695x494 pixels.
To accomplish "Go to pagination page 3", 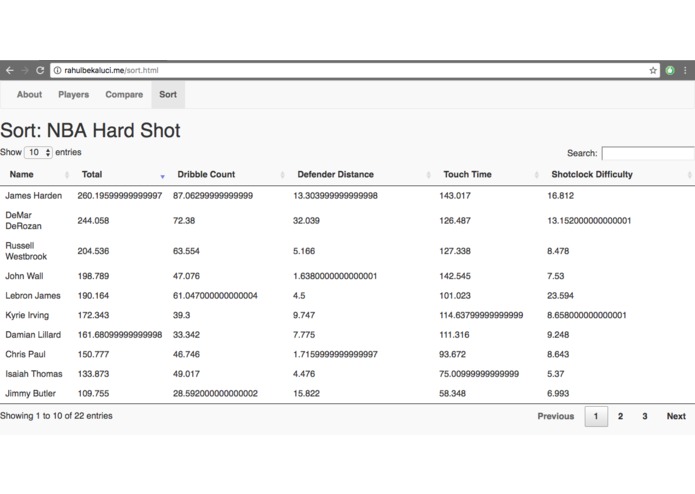I will (645, 416).
